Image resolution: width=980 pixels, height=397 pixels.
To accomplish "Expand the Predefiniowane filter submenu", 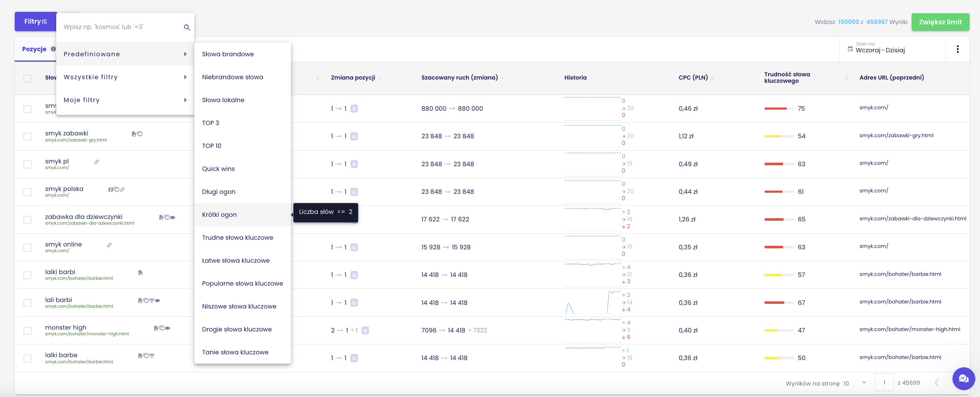I will 125,54.
